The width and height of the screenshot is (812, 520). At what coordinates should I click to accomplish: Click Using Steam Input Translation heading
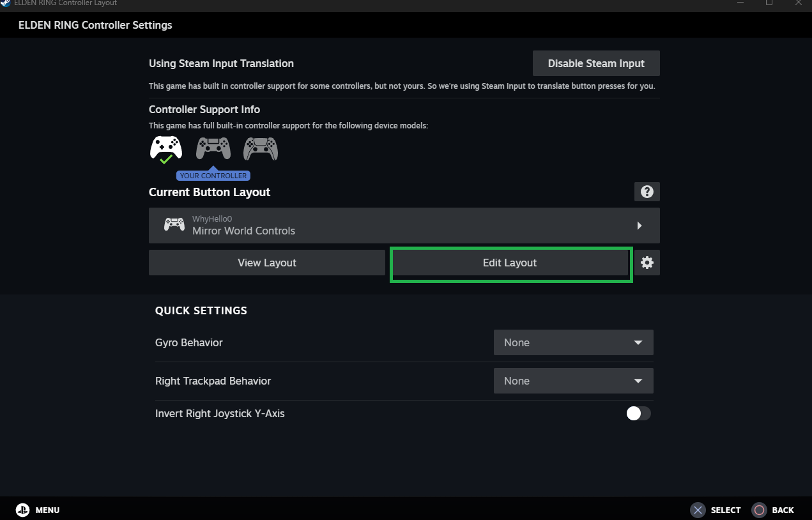click(x=221, y=63)
